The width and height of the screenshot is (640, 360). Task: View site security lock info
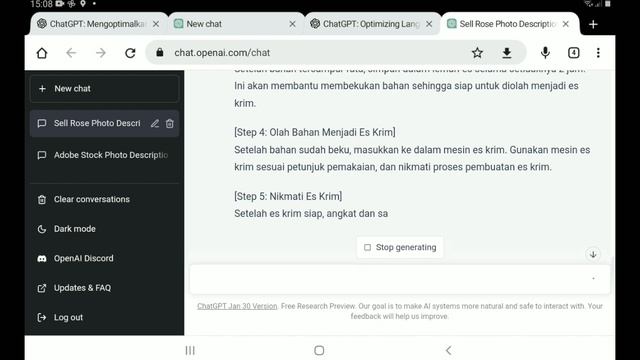pos(160,52)
